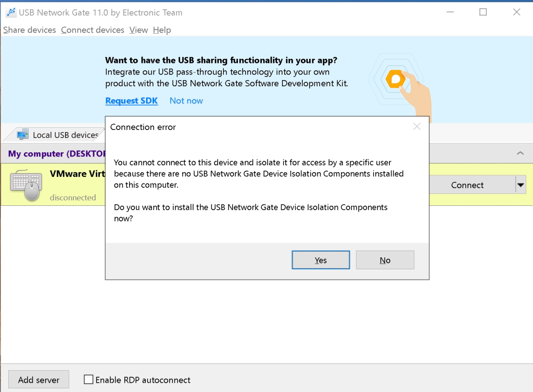
Task: Select the disconnected VMware device row
Action: coord(73,198)
